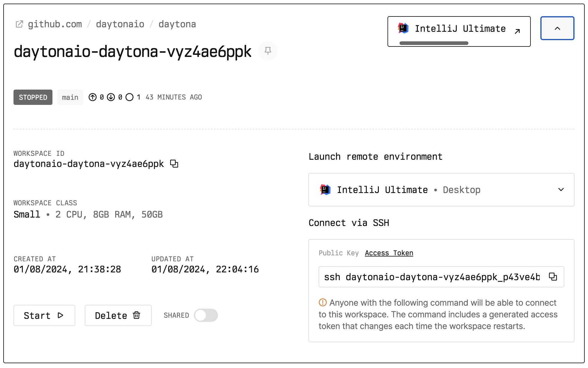Click the 'Connect via SSH' heading
The image size is (588, 368).
tap(349, 223)
